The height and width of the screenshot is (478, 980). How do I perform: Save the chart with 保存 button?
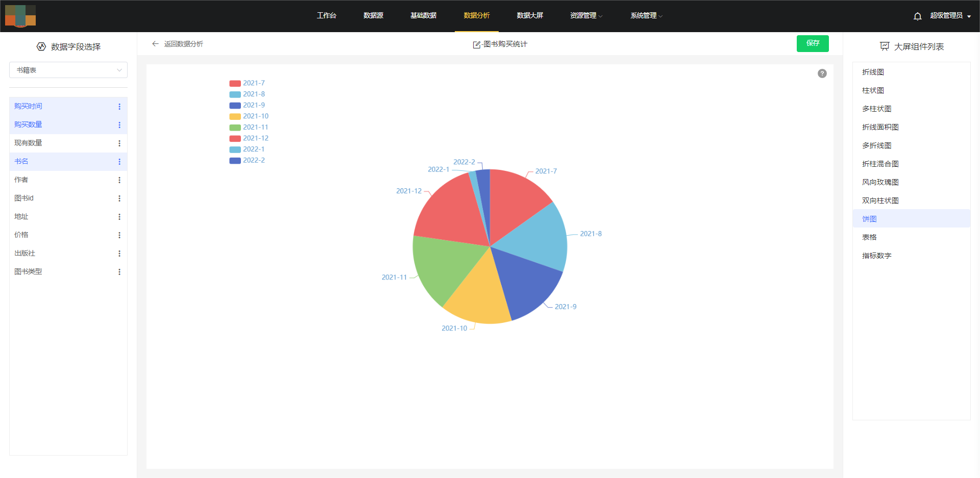coord(813,43)
